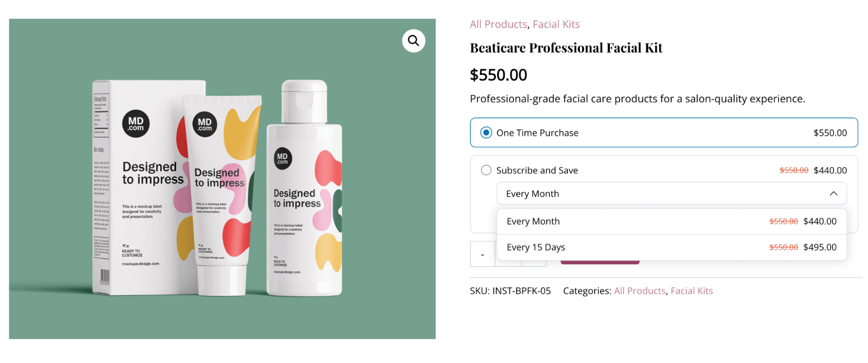868x363 pixels.
Task: Open the All Products breadcrumb link
Action: pos(498,24)
